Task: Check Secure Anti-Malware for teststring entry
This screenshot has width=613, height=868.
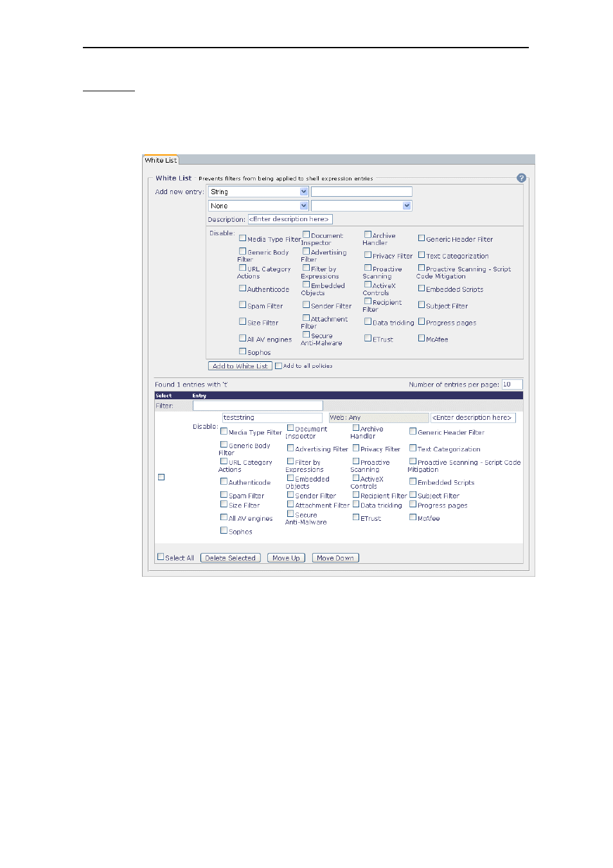Action: pyautogui.click(x=290, y=514)
